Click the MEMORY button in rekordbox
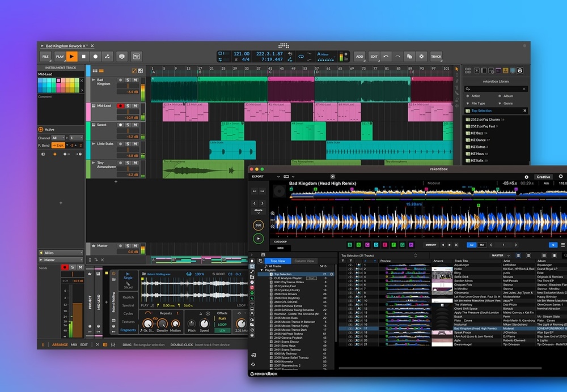Viewport: 567px width, 392px height. click(x=431, y=245)
